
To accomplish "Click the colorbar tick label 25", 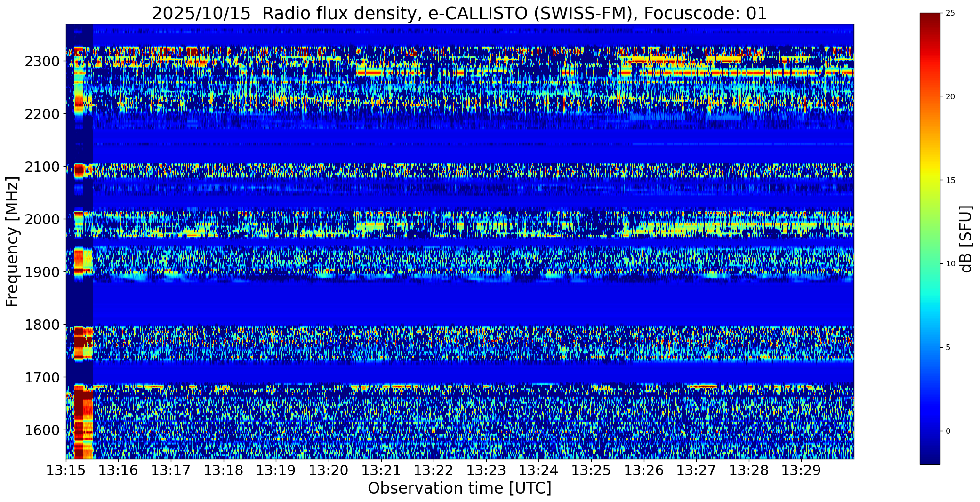I will (950, 13).
